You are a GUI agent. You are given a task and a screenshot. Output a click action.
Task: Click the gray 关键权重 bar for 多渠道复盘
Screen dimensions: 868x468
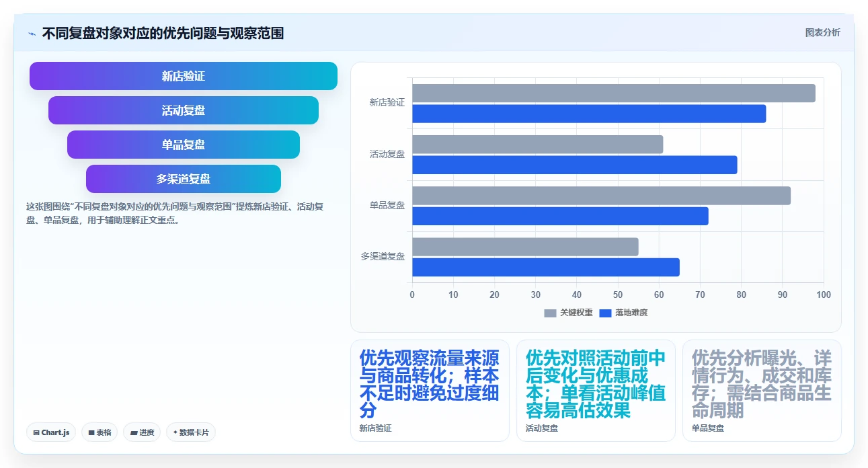click(x=525, y=247)
